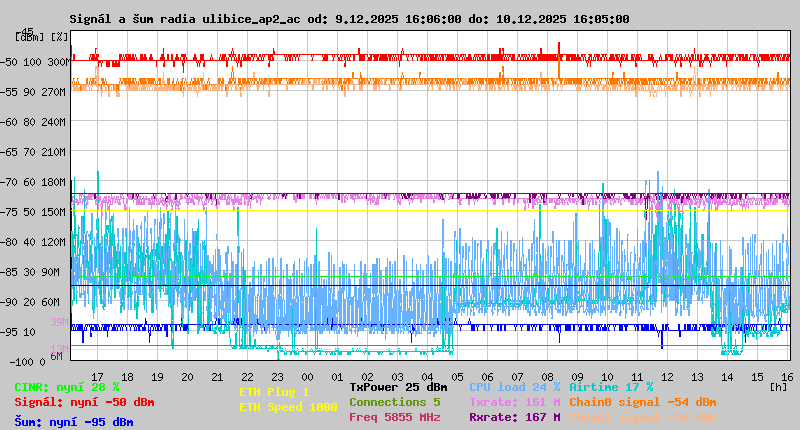Click the Connections 5 legend entry
Image resolution: width=800 pixels, height=430 pixels.
394,402
